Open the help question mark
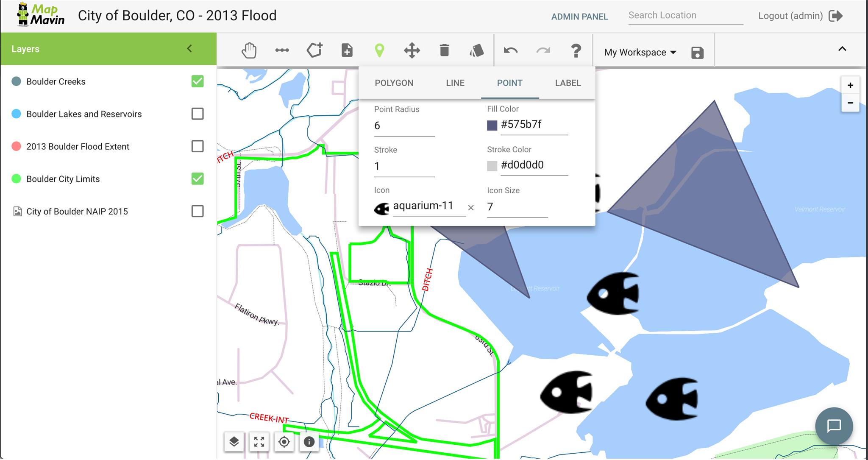868x460 pixels. click(576, 51)
